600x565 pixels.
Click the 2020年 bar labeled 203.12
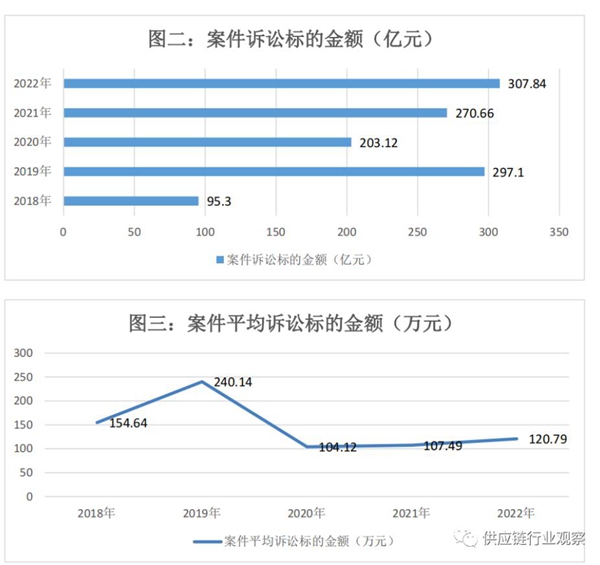click(207, 142)
